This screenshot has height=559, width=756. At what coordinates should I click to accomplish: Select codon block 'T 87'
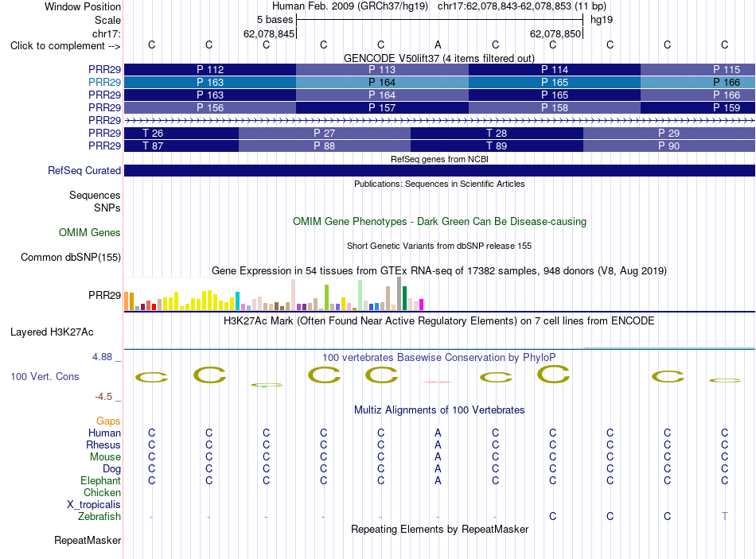tap(181, 146)
